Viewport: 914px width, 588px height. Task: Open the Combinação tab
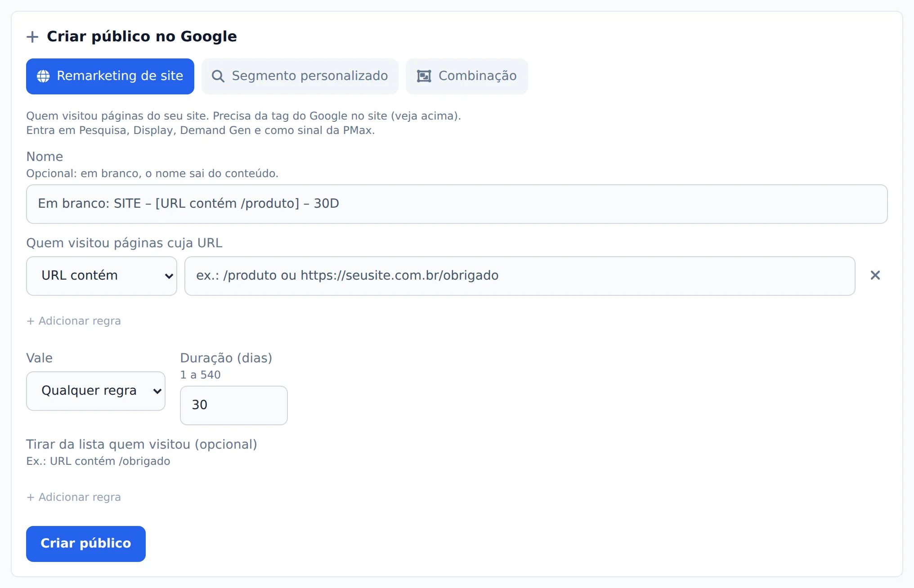(467, 76)
